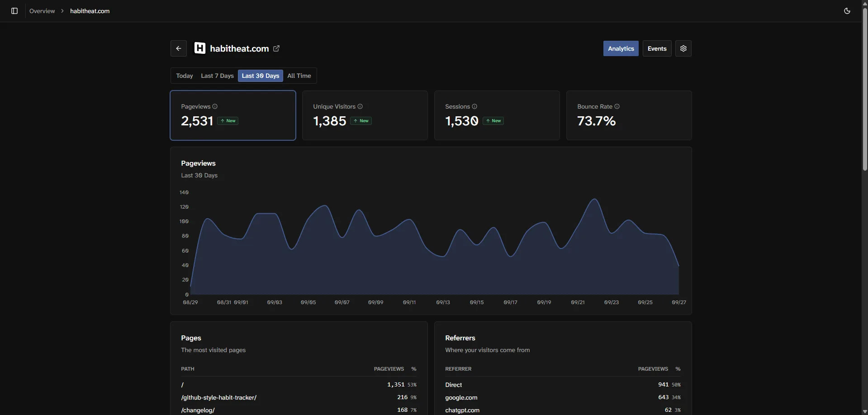This screenshot has height=415, width=868.
Task: Click the google.com referrer
Action: [x=461, y=397]
